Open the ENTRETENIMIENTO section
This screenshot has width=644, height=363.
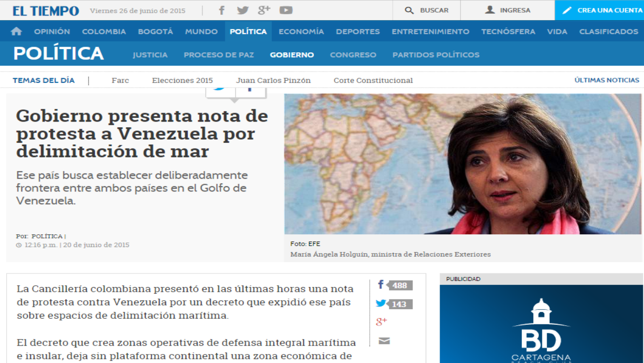(x=430, y=32)
